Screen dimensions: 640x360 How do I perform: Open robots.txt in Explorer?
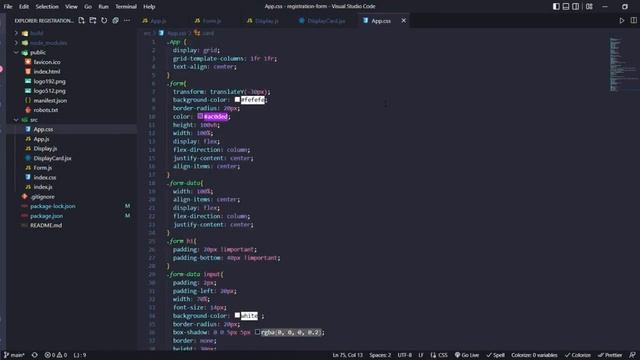pyautogui.click(x=46, y=110)
